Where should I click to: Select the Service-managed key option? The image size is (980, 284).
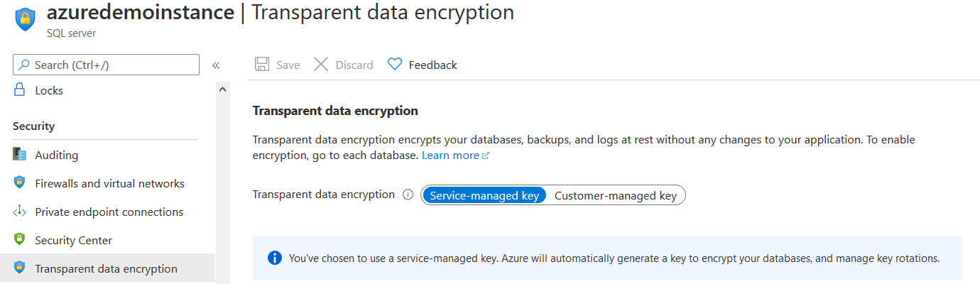pyautogui.click(x=484, y=195)
